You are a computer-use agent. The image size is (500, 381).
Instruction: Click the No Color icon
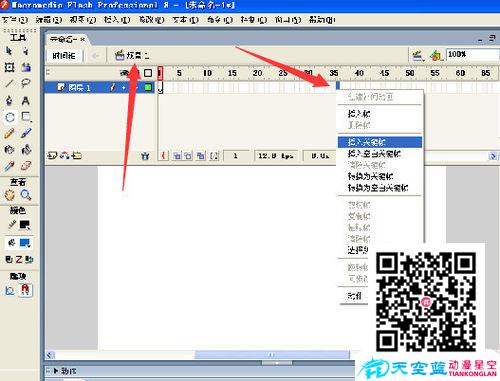coord(19,260)
